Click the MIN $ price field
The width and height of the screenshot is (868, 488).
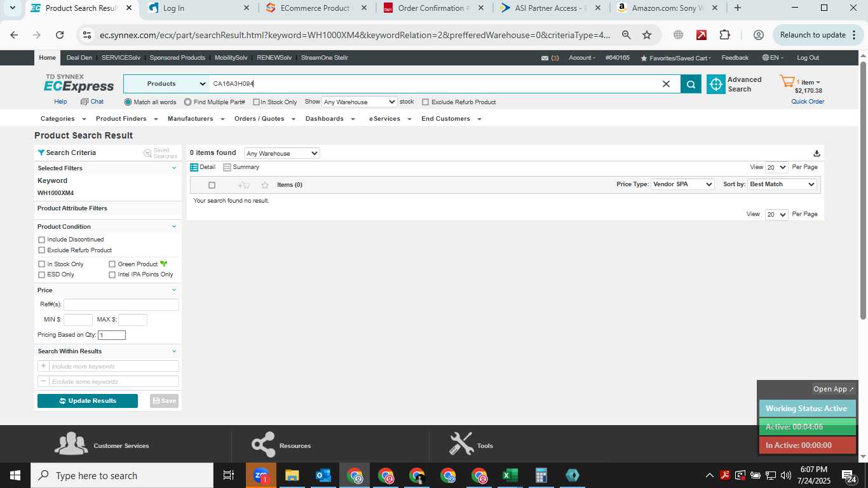point(78,320)
